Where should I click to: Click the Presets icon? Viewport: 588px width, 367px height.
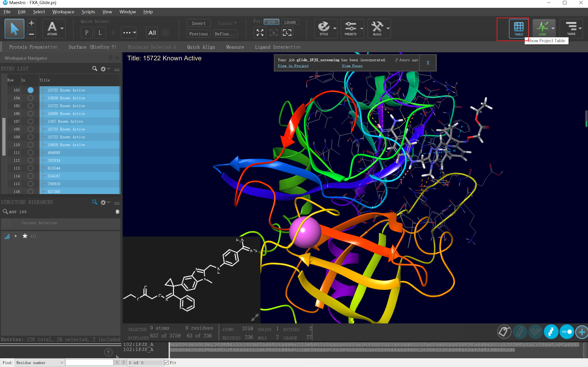pos(350,28)
